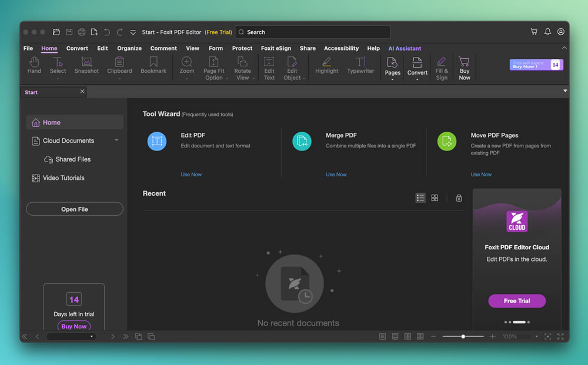Expand Pages tool dropdown arrow
588x365 pixels.
coord(393,79)
